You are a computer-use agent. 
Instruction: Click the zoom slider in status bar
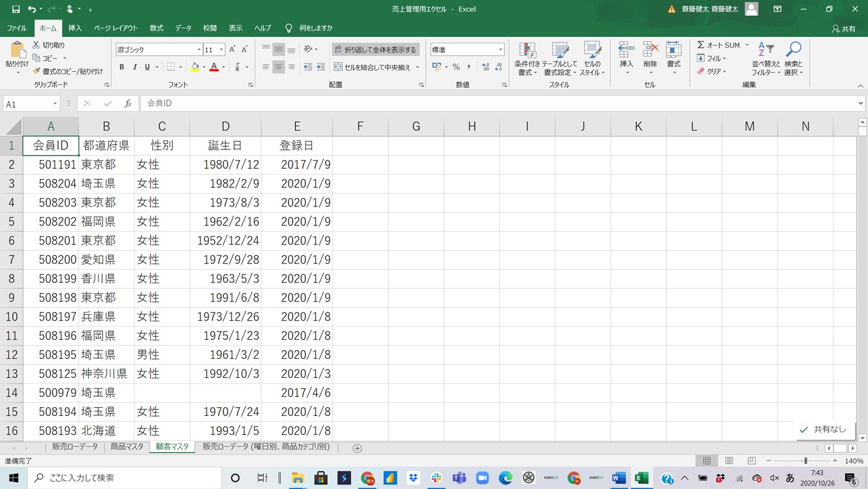pos(805,461)
